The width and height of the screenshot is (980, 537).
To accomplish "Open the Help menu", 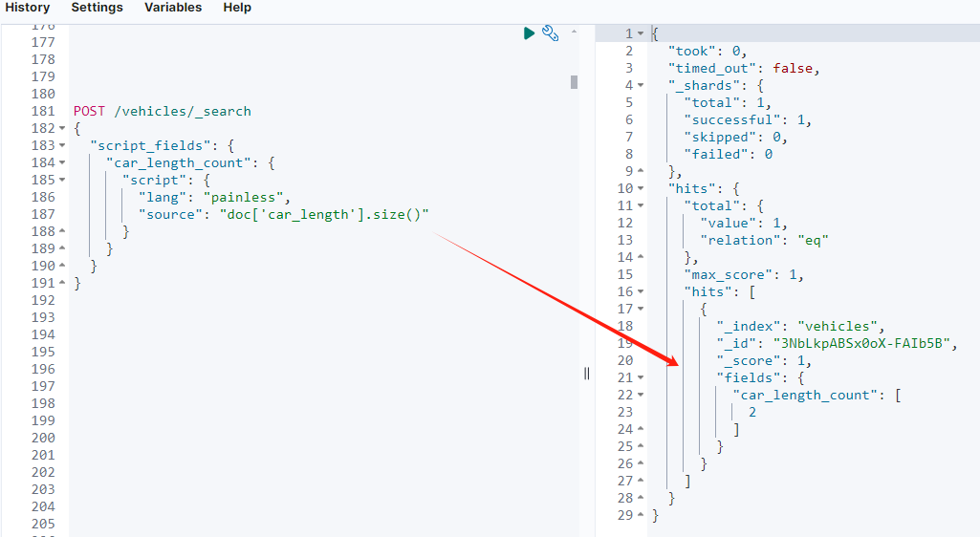I will (x=237, y=8).
